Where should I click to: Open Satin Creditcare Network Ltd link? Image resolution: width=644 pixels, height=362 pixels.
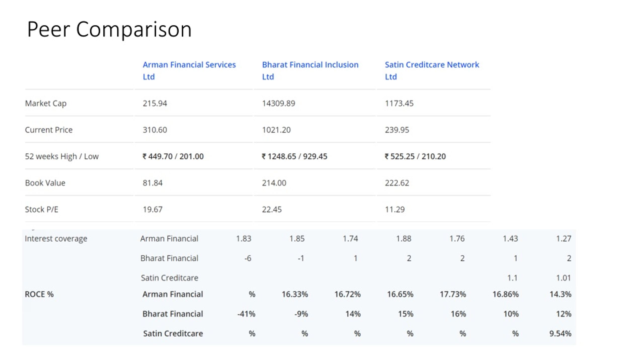point(432,71)
